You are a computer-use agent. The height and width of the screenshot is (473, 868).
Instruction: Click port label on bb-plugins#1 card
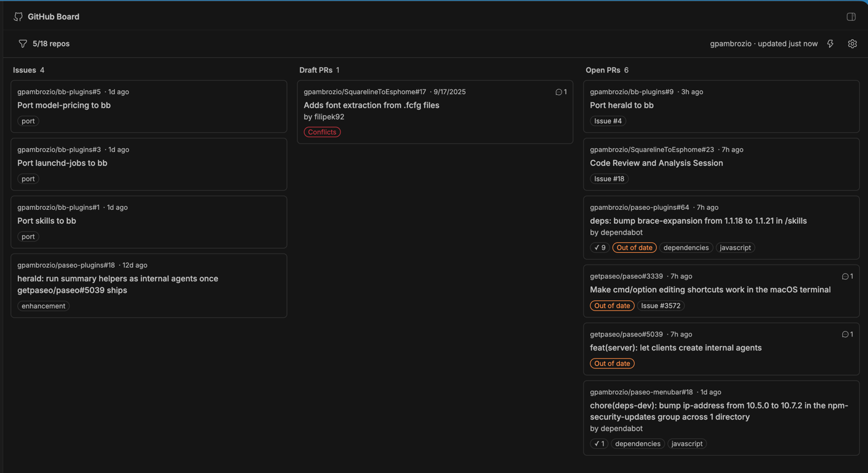coord(28,237)
